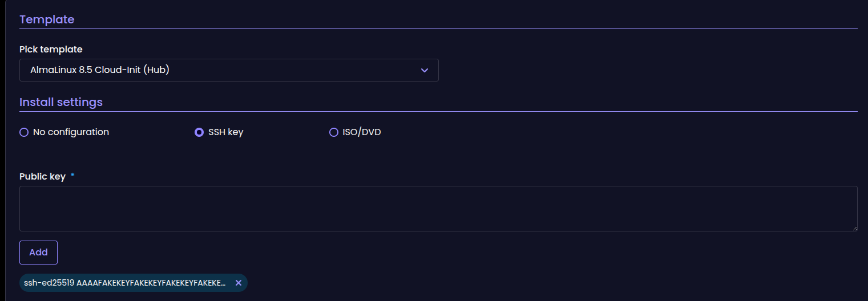Screen dimensions: 868x301
Task: Click the "Public key" field label
Action: click(x=42, y=177)
